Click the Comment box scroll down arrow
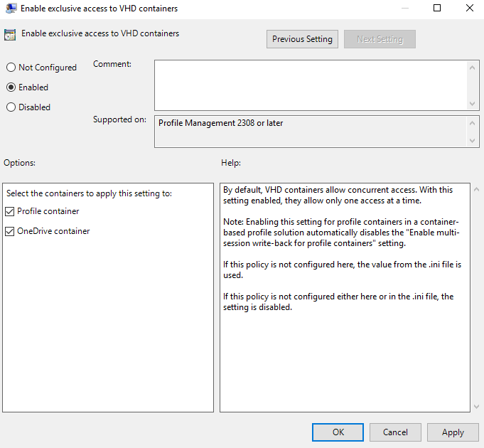Screen dimensions: 484x448 (474, 104)
